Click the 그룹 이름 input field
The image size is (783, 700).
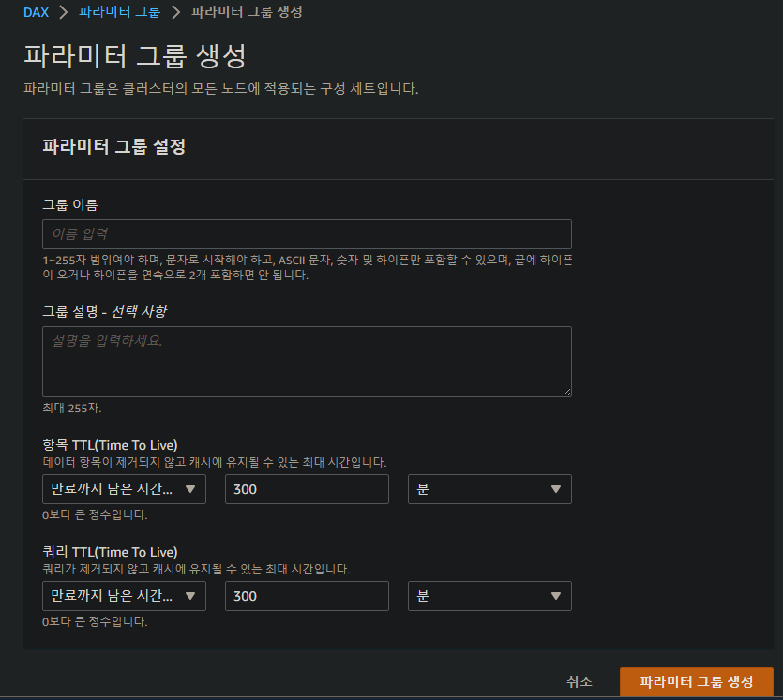pyautogui.click(x=307, y=234)
